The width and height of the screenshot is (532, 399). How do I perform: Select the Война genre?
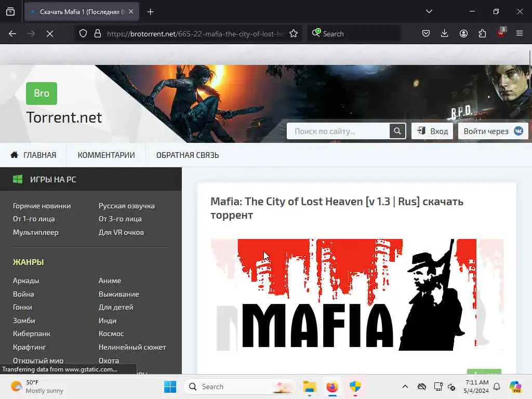[23, 294]
